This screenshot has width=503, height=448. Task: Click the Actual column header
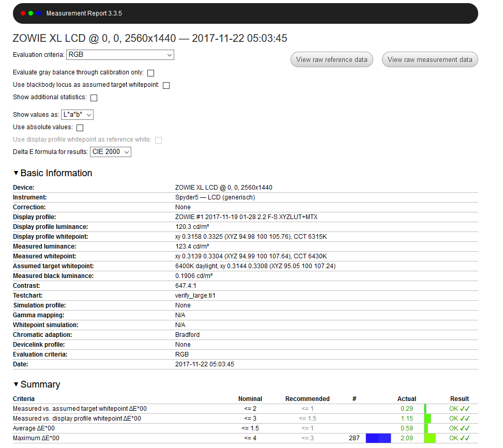click(407, 398)
